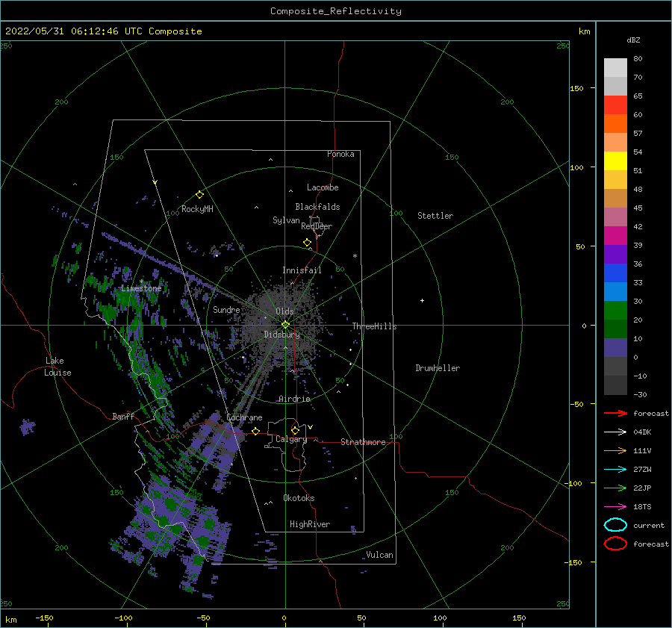Click the Airdrie city label
Screen dimensions: 672x628
[294, 399]
